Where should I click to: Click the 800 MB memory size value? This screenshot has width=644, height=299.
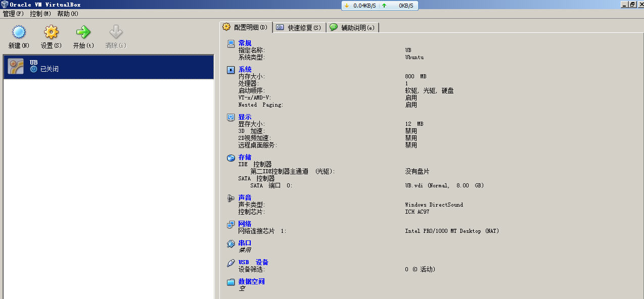click(416, 77)
